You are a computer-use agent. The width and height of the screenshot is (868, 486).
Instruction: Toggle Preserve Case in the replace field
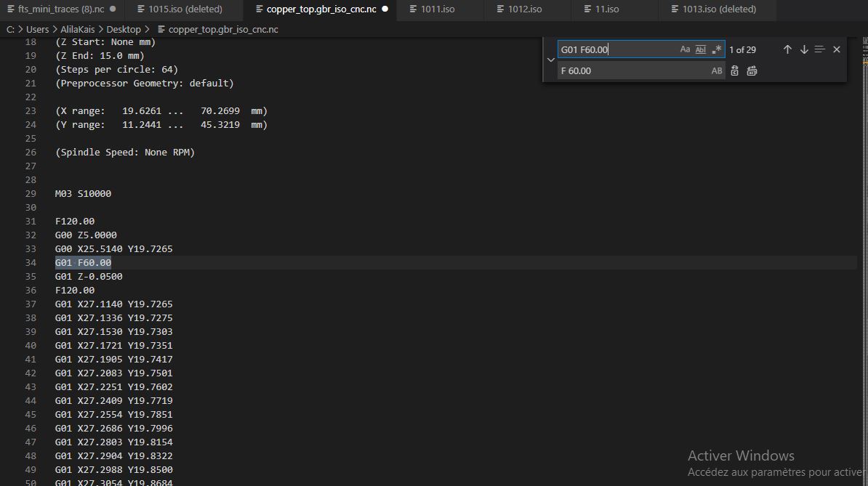(716, 70)
